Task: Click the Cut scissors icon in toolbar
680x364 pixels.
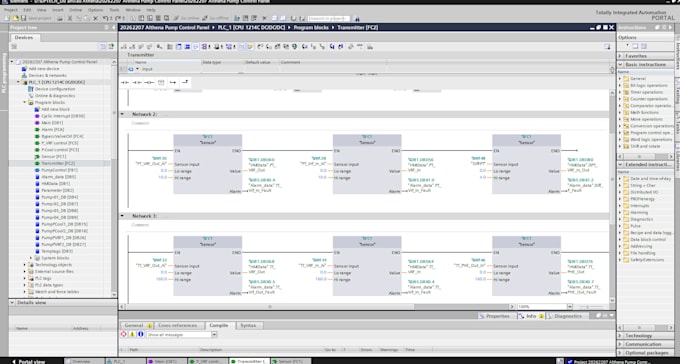Action: pyautogui.click(x=69, y=18)
